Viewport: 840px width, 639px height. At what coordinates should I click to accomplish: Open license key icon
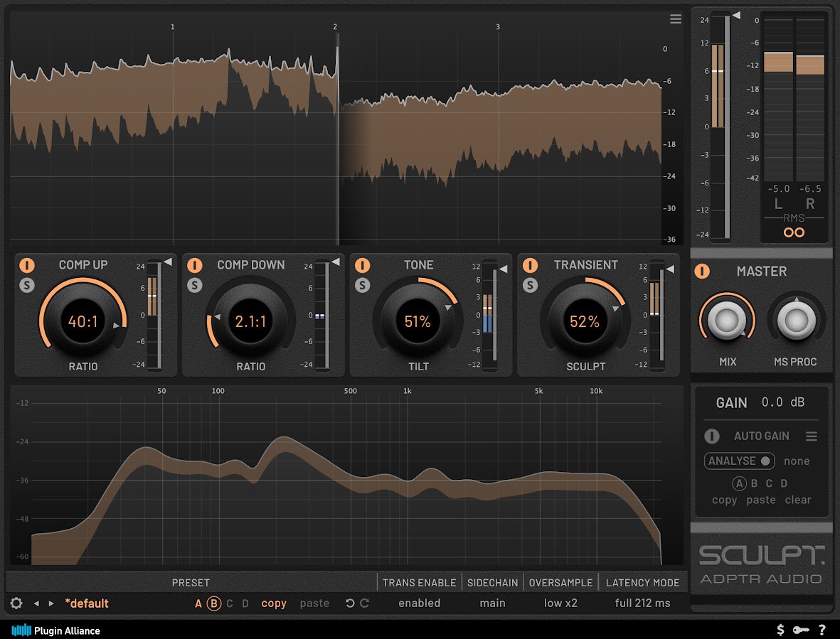pyautogui.click(x=801, y=630)
